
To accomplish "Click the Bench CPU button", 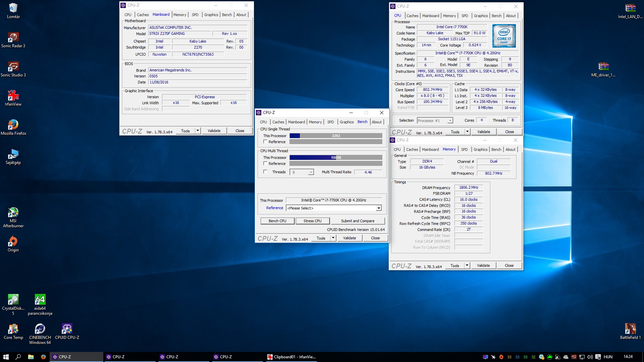I will (277, 221).
